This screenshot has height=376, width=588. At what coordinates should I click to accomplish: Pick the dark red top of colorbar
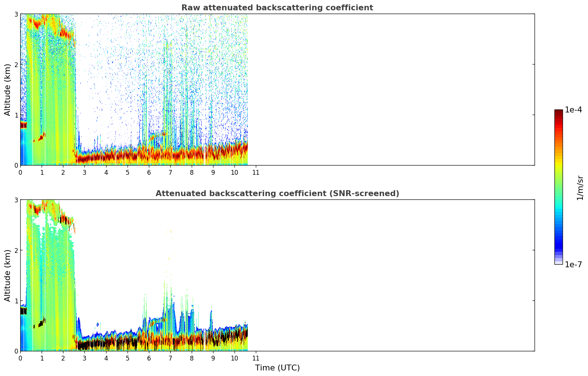pos(559,112)
